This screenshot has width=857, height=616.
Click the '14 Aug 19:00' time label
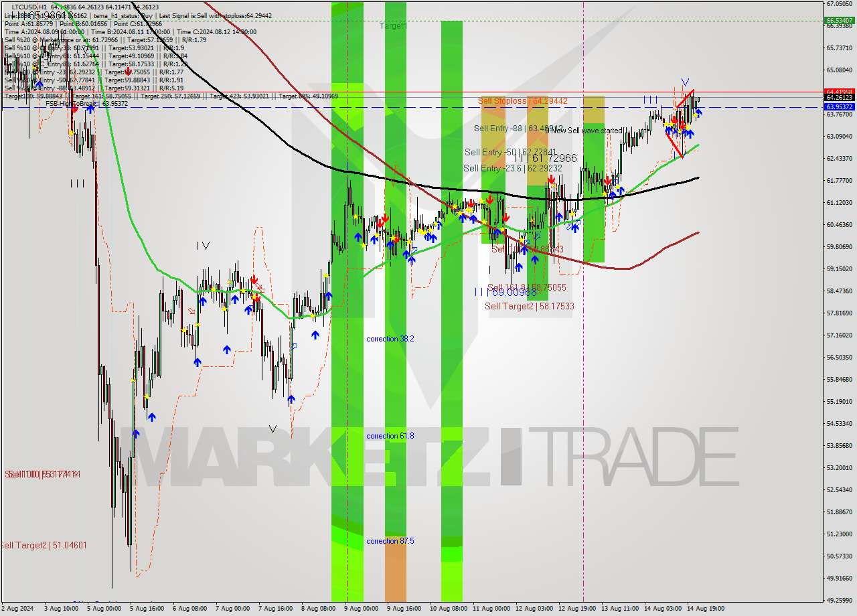click(705, 609)
